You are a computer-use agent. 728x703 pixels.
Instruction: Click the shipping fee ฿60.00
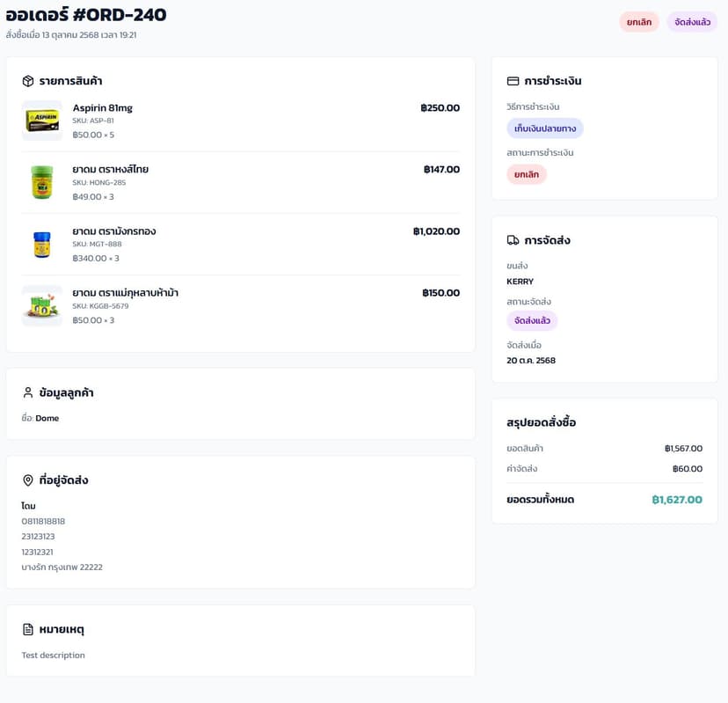(688, 469)
